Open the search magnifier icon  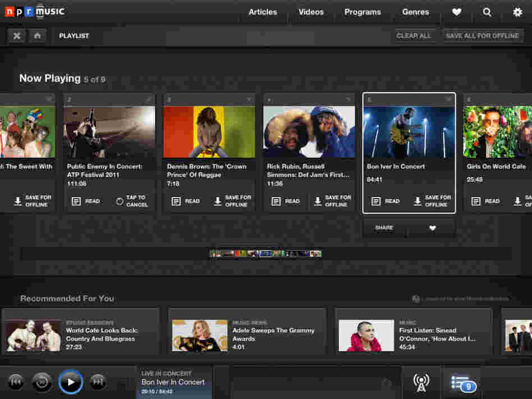487,12
